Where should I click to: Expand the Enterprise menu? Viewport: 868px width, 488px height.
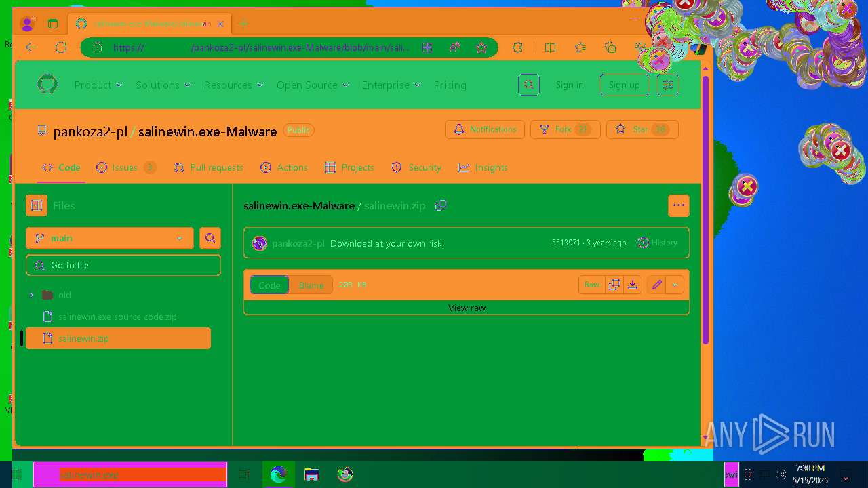tap(391, 85)
